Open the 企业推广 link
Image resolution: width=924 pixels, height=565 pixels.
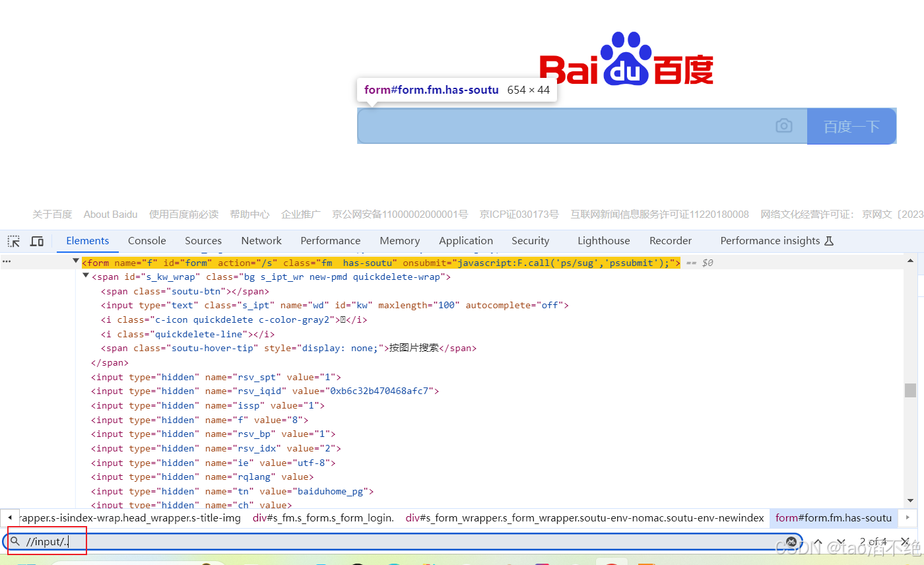(301, 215)
